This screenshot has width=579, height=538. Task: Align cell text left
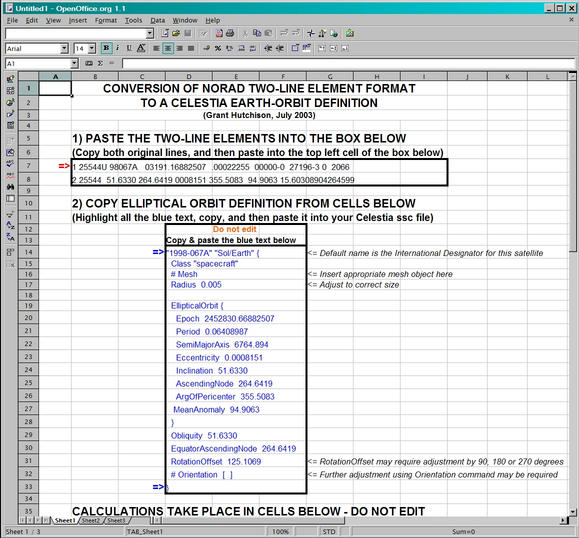coord(156,48)
